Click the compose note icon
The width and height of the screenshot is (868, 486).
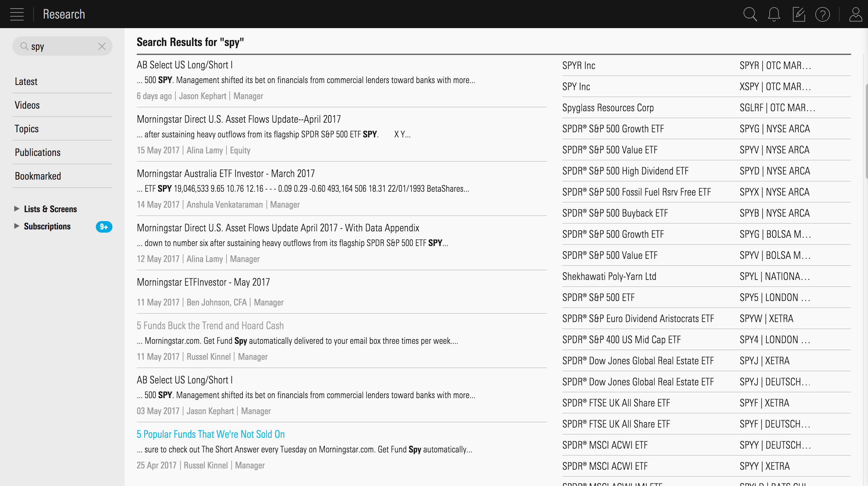click(799, 14)
